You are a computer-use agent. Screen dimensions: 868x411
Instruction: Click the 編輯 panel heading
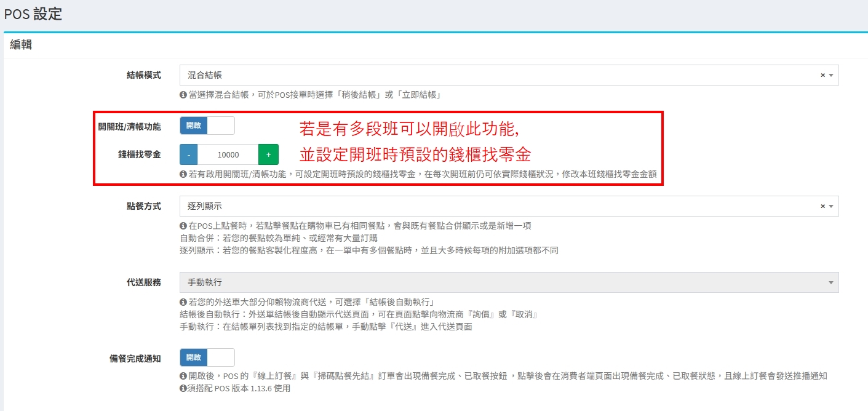click(x=21, y=44)
